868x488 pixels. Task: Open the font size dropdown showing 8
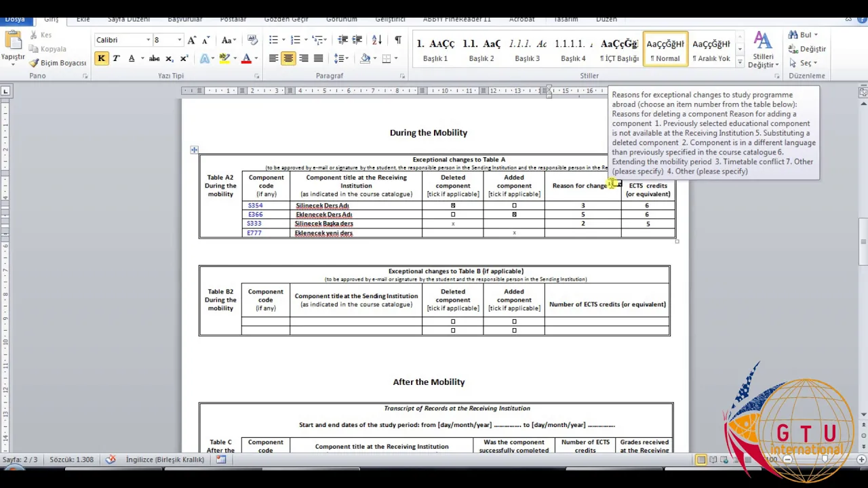click(179, 40)
